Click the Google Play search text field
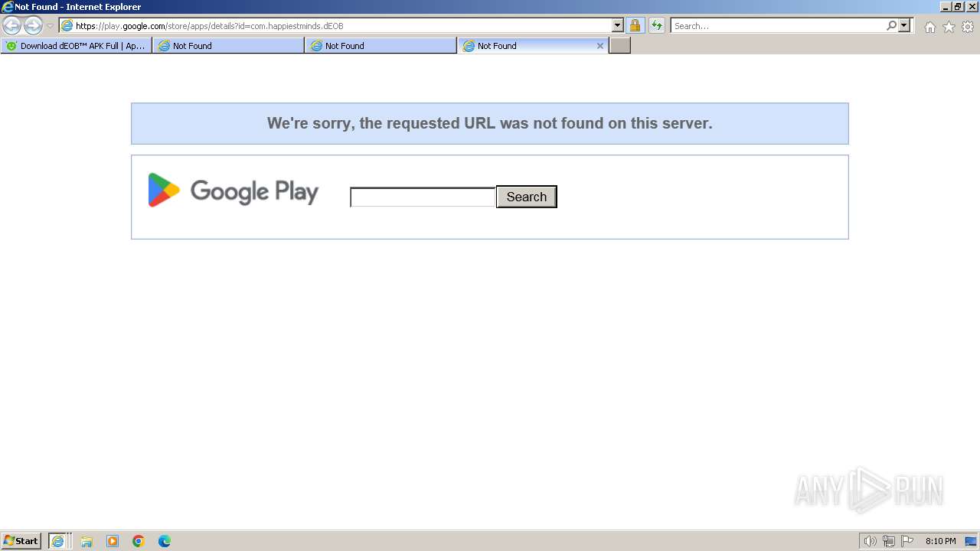 [423, 197]
